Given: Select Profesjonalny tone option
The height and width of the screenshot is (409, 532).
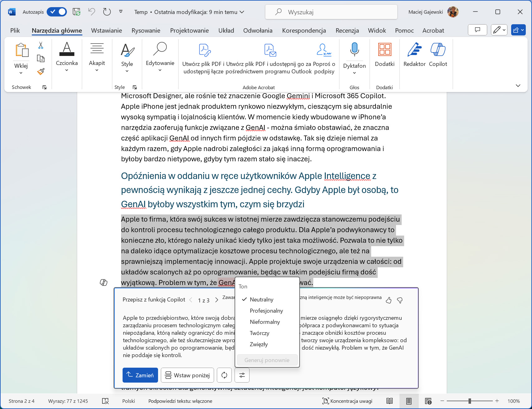Looking at the screenshot, I should pyautogui.click(x=267, y=311).
